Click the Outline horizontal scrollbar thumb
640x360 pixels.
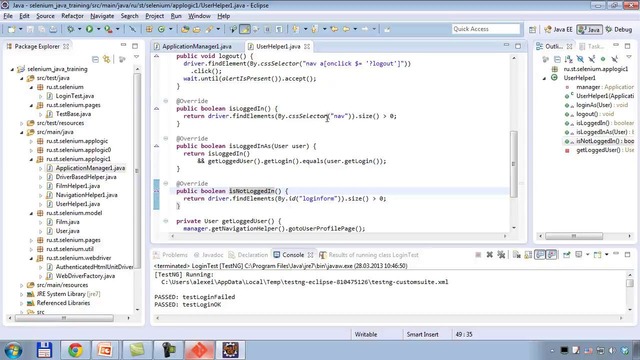click(573, 236)
